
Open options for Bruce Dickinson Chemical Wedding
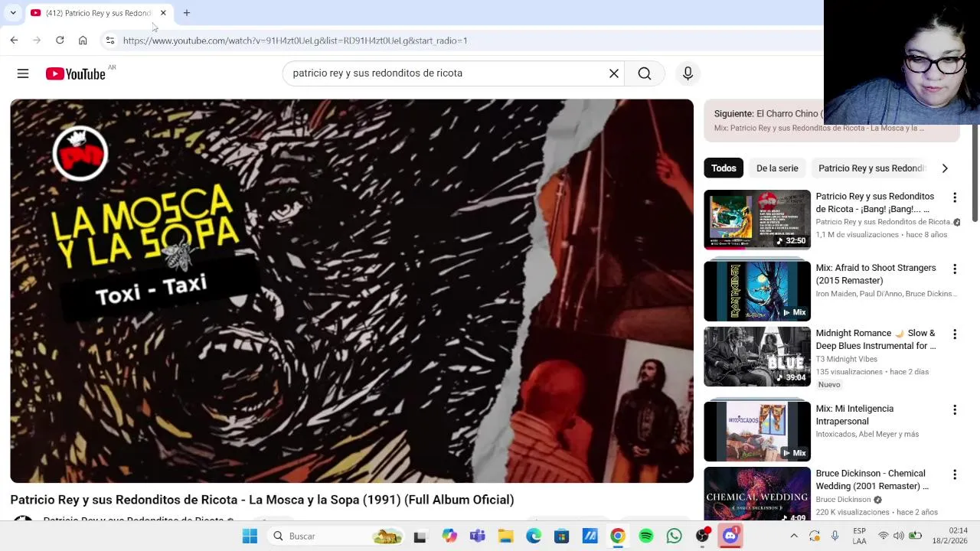point(955,474)
